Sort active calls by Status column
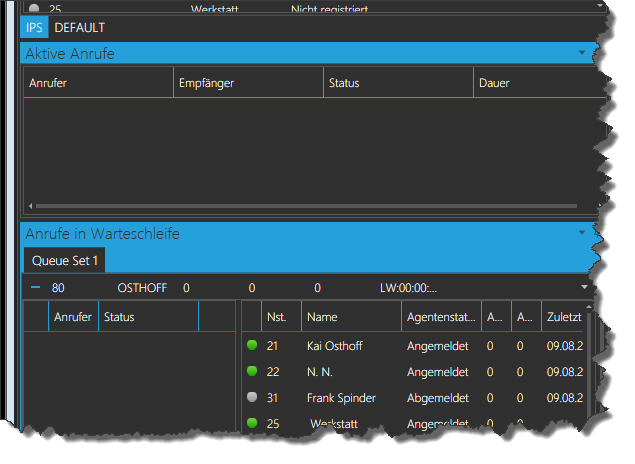This screenshot has width=635, height=464. pyautogui.click(x=398, y=83)
